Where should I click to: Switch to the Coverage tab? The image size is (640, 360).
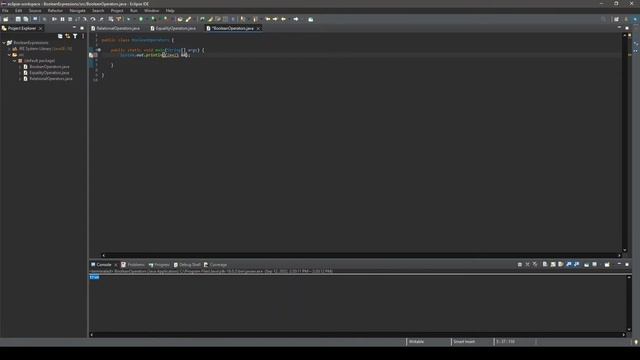point(215,264)
